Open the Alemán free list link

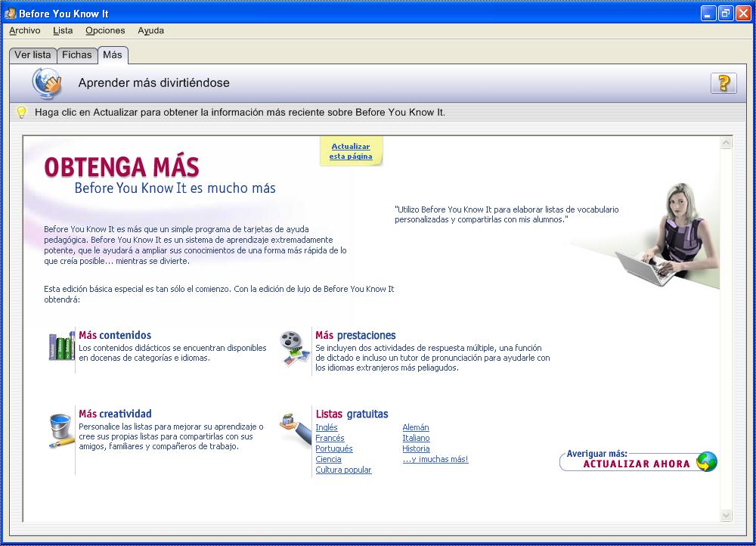[416, 427]
